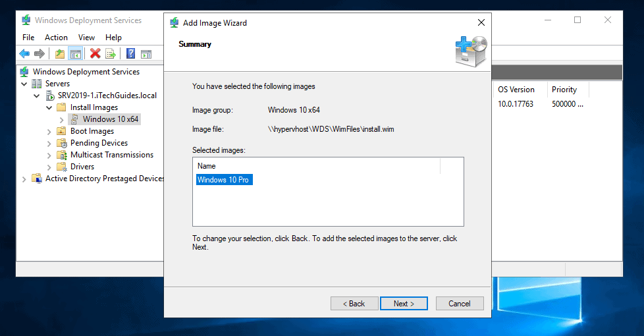The height and width of the screenshot is (336, 644).
Task: Click the Back button in the wizard
Action: (354, 304)
